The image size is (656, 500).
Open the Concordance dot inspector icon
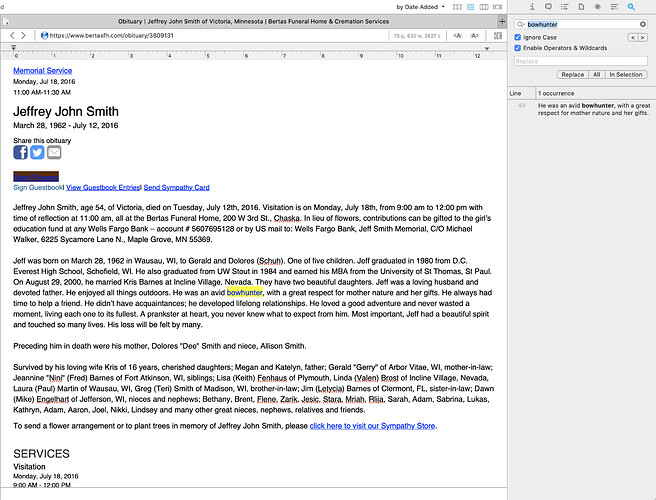point(597,7)
